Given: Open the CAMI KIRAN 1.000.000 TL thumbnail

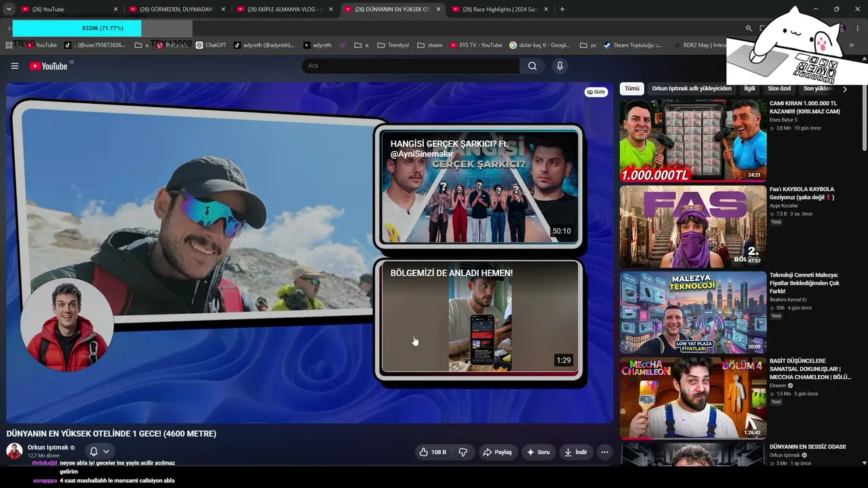Looking at the screenshot, I should [692, 140].
